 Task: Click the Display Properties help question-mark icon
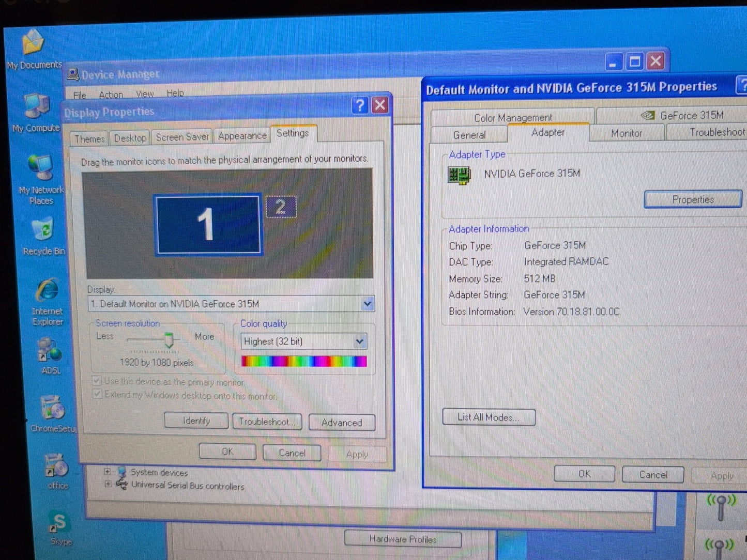360,106
